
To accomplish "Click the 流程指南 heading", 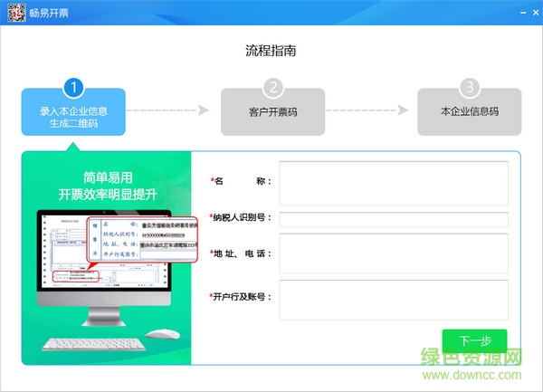I will coord(271,50).
